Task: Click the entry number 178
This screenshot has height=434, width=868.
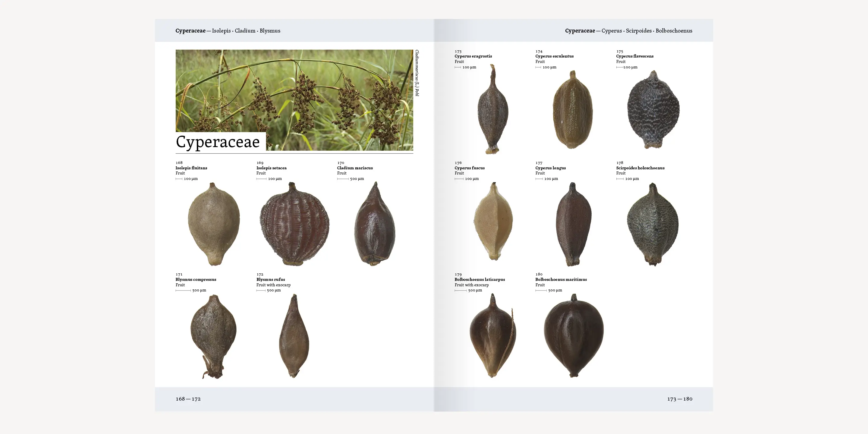Action: click(620, 163)
